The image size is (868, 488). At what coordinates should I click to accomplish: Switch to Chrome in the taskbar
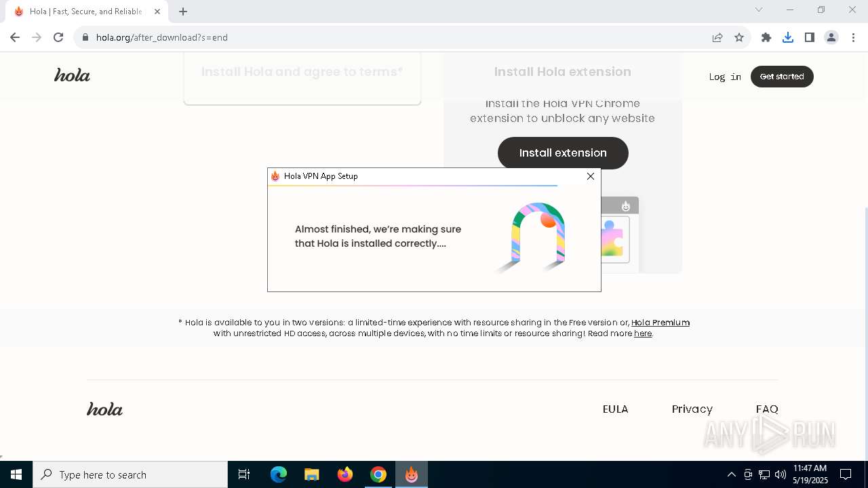378,474
